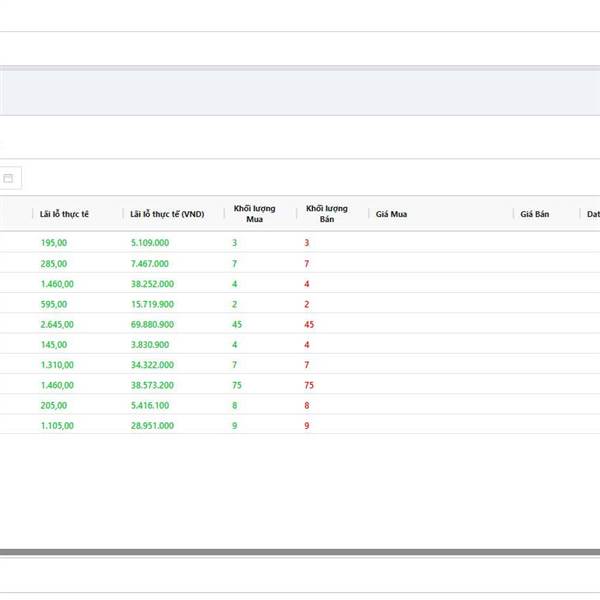Viewport: 600px width, 600px height.
Task: Click the 28.951.000 VND value
Action: (152, 425)
